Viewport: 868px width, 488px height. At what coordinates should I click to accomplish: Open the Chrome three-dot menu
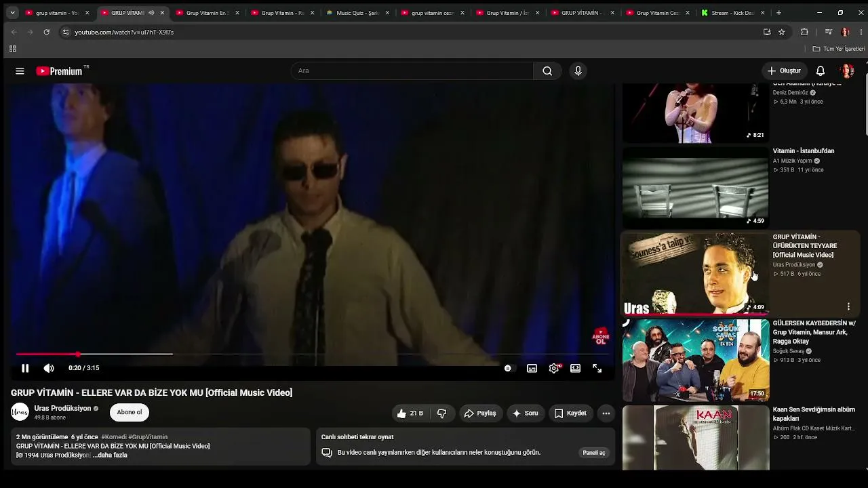tap(860, 32)
